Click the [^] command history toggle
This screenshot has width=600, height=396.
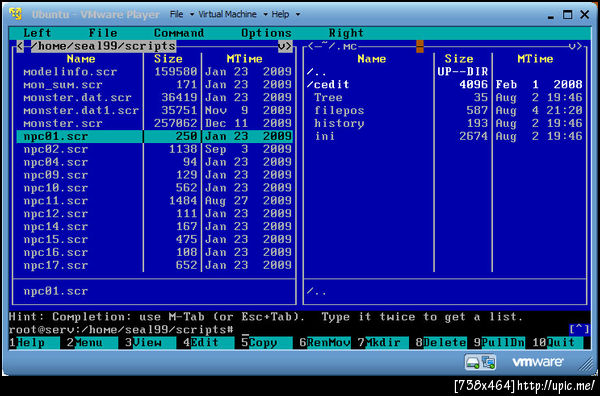pos(579,329)
